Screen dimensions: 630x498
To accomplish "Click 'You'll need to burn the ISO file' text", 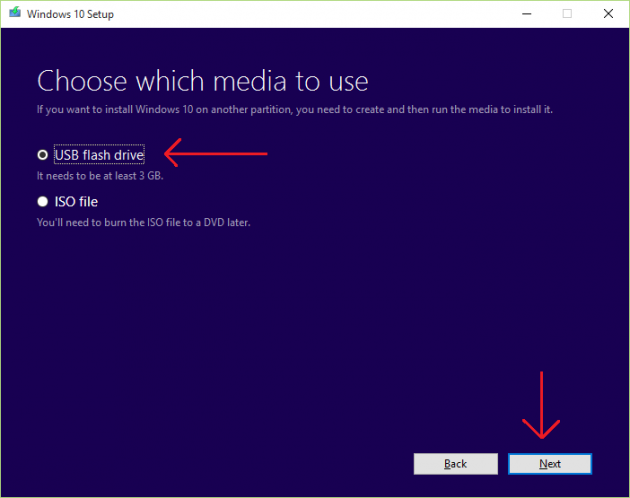I will click(x=143, y=222).
